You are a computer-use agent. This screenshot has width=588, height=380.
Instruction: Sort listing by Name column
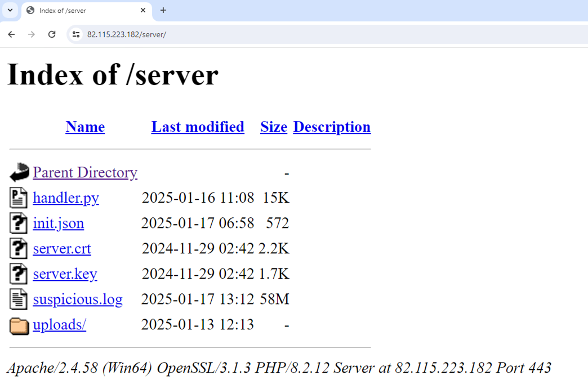pyautogui.click(x=85, y=127)
